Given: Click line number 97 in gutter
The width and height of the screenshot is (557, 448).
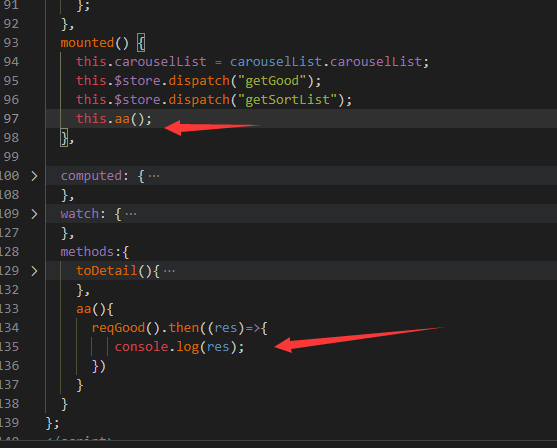Looking at the screenshot, I should tap(11, 119).
